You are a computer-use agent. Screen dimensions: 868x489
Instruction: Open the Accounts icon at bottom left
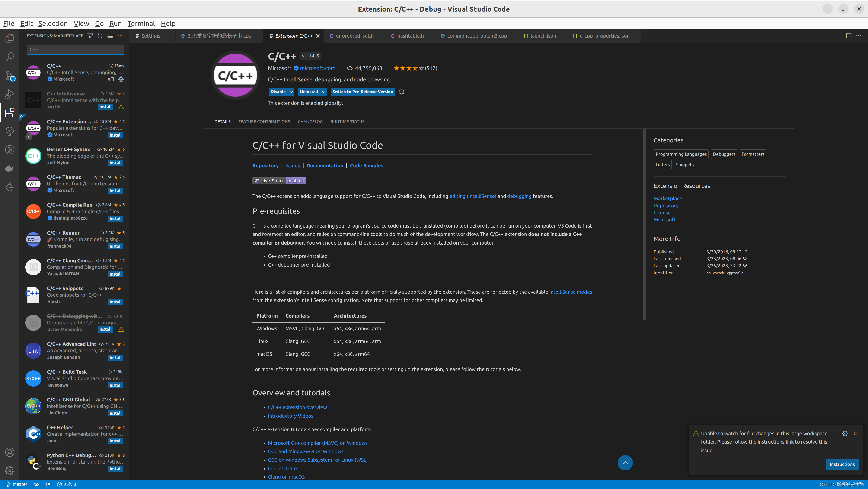tap(10, 452)
